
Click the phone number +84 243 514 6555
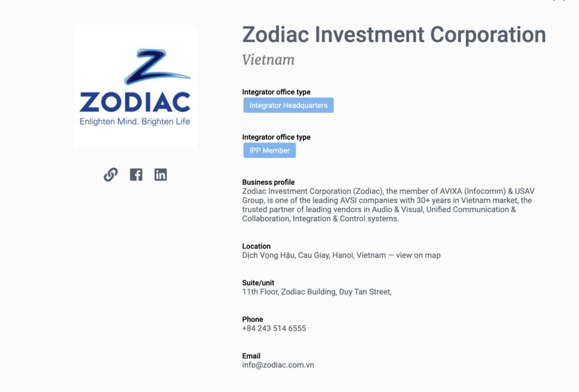[274, 328]
